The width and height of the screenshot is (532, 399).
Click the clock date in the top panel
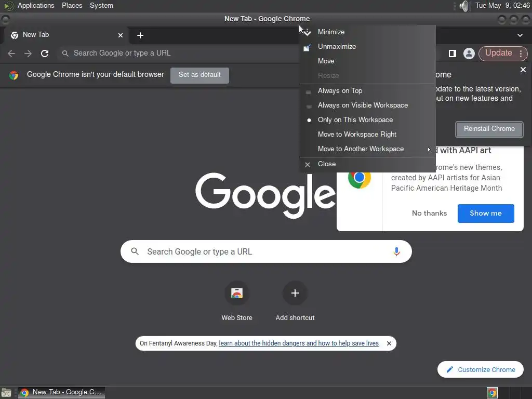click(x=502, y=6)
